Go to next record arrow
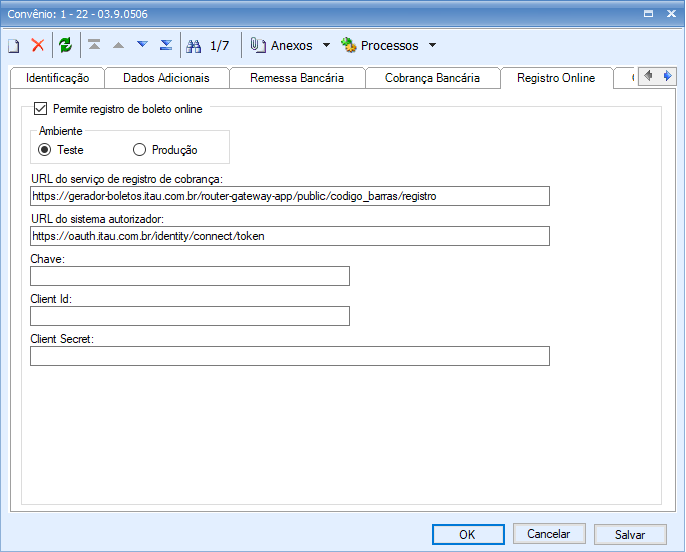This screenshot has height=552, width=686. tap(142, 44)
